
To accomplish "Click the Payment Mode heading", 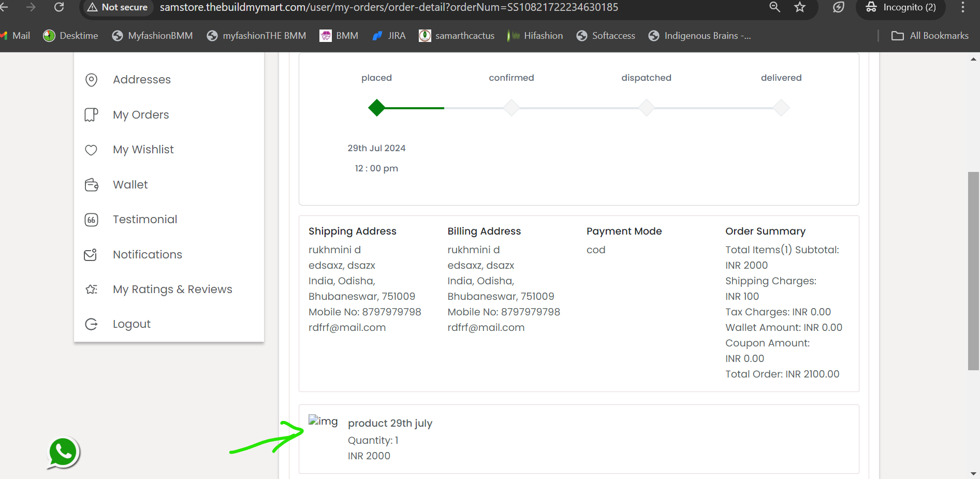I will click(624, 231).
